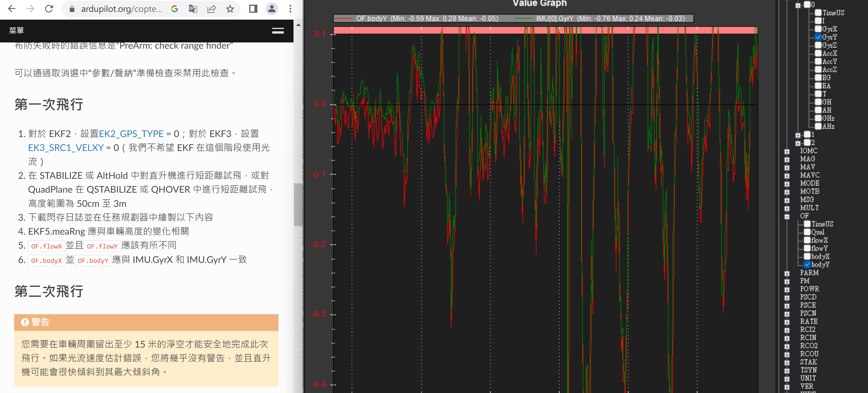
Task: Bookmark this page with the star icon
Action: [x=230, y=9]
